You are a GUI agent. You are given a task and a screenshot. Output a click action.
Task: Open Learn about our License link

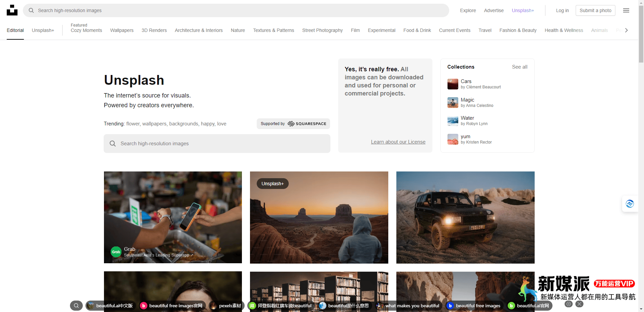coord(398,142)
